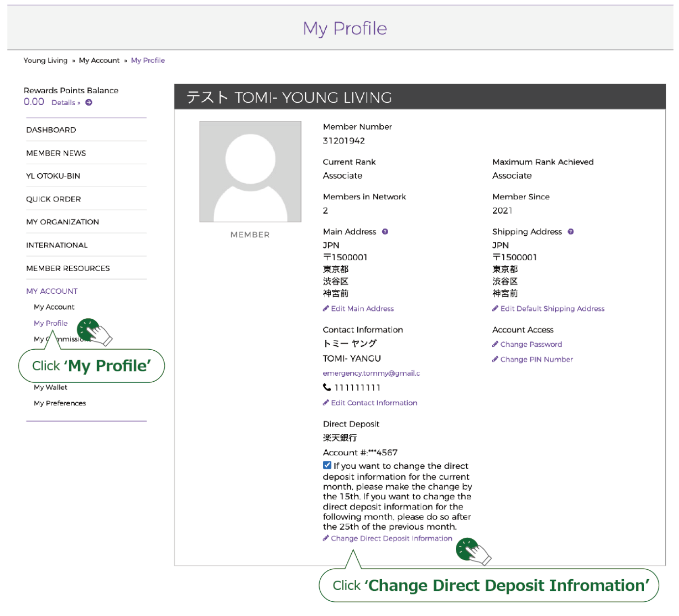Click Change Password link
This screenshot has height=616, width=679.
531,345
